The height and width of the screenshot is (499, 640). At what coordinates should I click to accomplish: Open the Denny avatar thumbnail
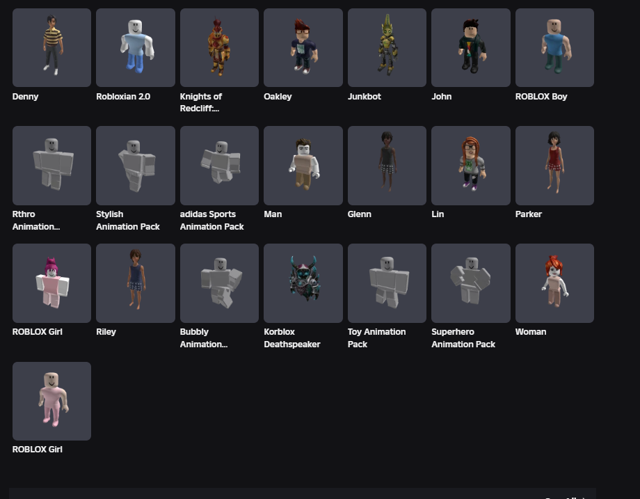52,47
